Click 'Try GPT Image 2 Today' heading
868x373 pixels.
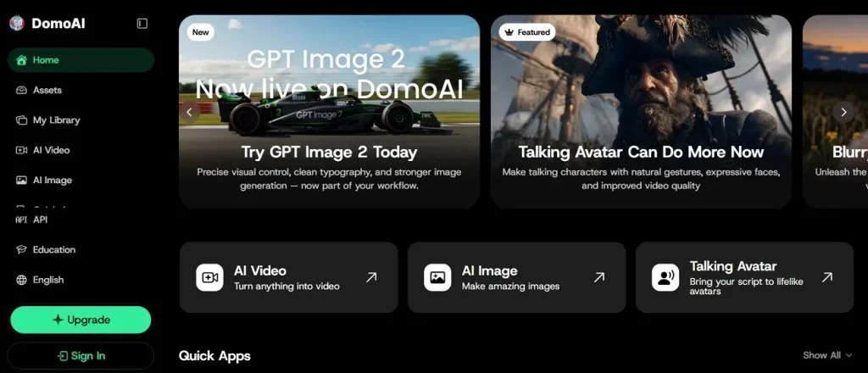(330, 153)
